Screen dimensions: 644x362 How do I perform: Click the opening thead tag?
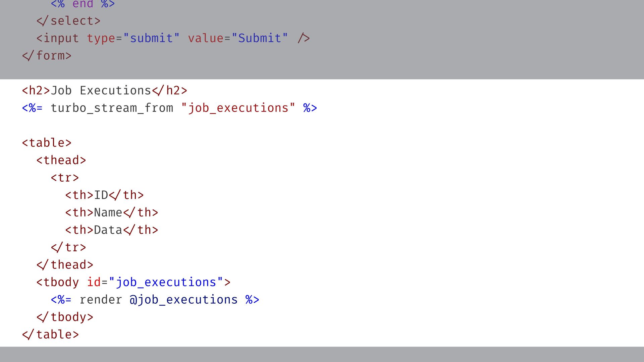coord(61,160)
